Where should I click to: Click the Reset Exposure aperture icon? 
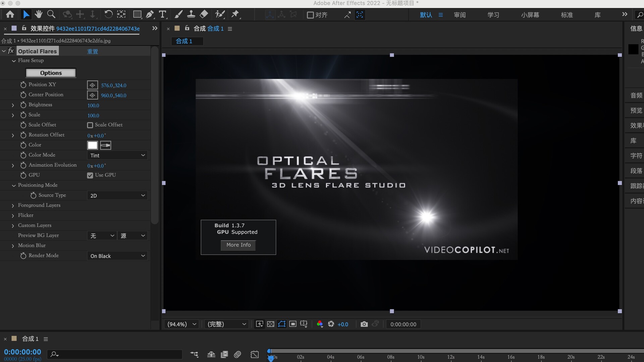(x=331, y=324)
